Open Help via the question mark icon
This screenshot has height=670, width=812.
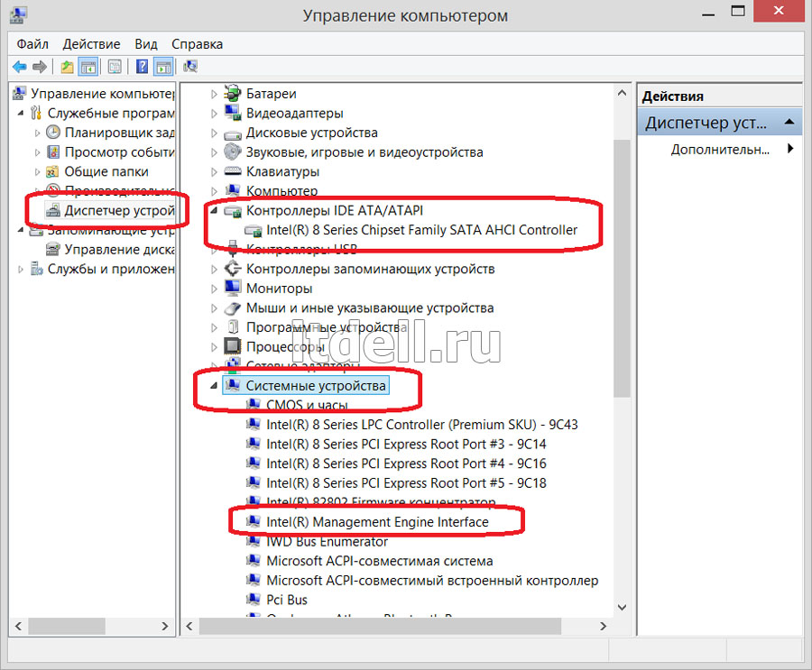(142, 66)
